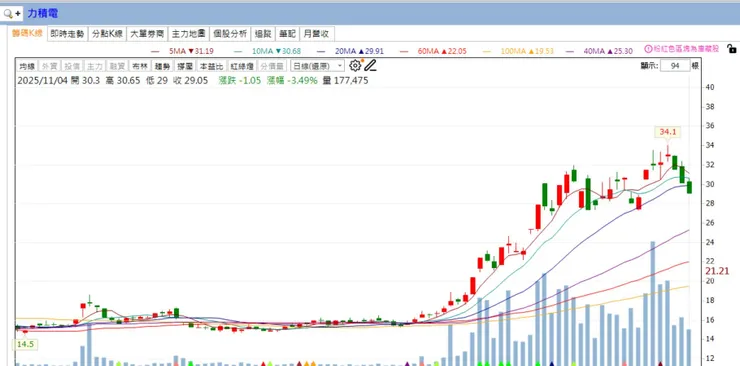Click the 2025/11/04 date text
This screenshot has width=740, height=366.
[42, 81]
